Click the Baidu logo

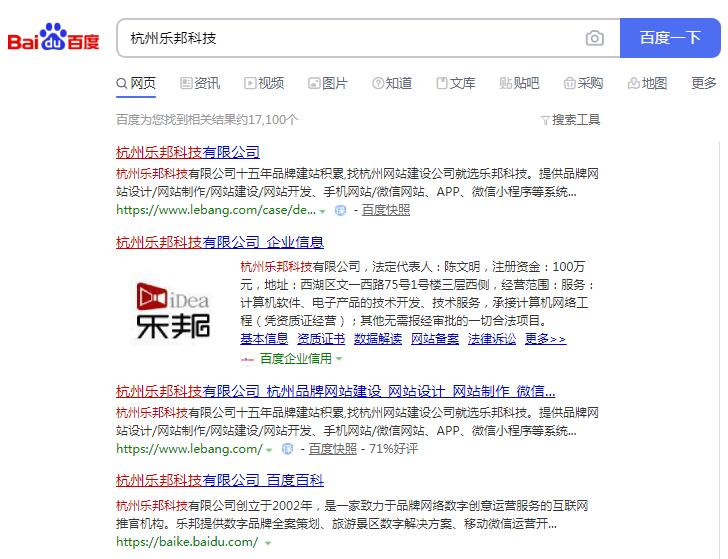[53, 37]
